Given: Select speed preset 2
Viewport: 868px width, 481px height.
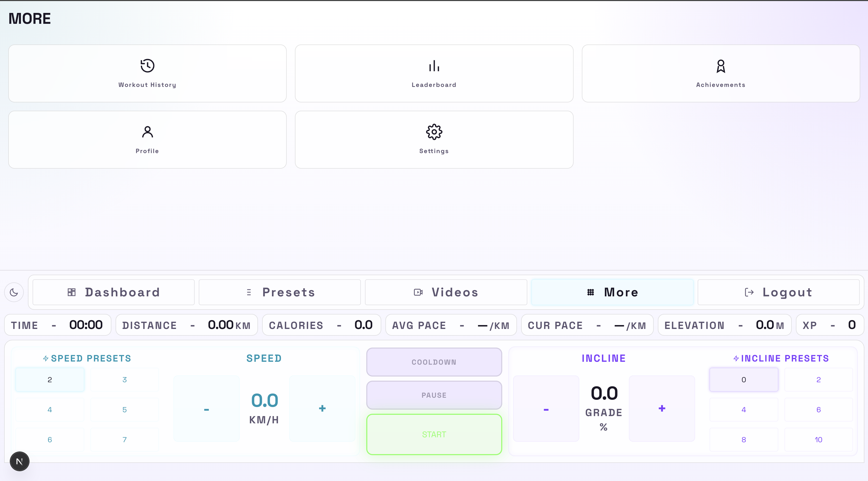Looking at the screenshot, I should (x=50, y=380).
